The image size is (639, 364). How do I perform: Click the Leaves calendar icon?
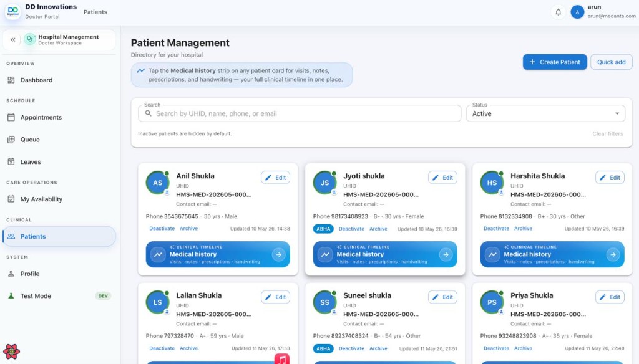pyautogui.click(x=11, y=161)
